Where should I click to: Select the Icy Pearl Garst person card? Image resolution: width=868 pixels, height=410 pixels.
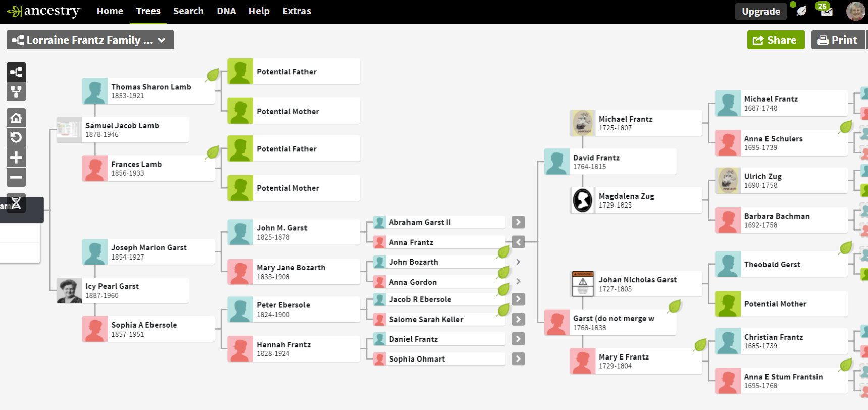click(123, 291)
